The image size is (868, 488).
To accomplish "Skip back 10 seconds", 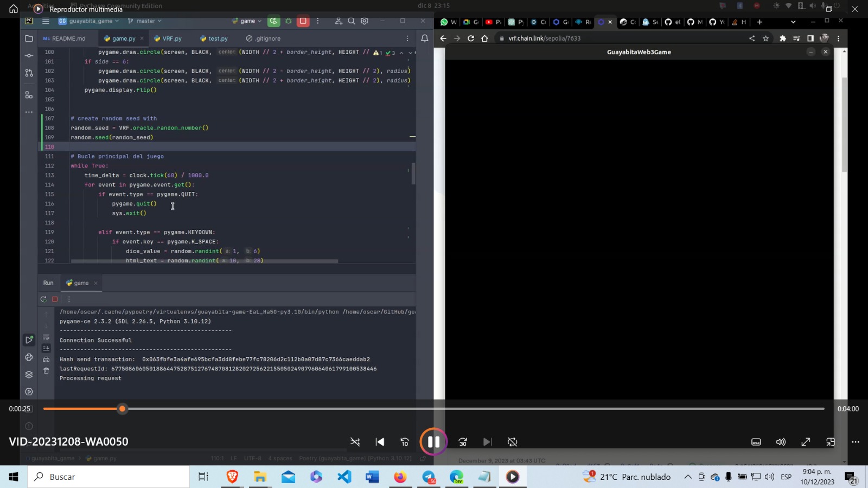I will pyautogui.click(x=405, y=442).
